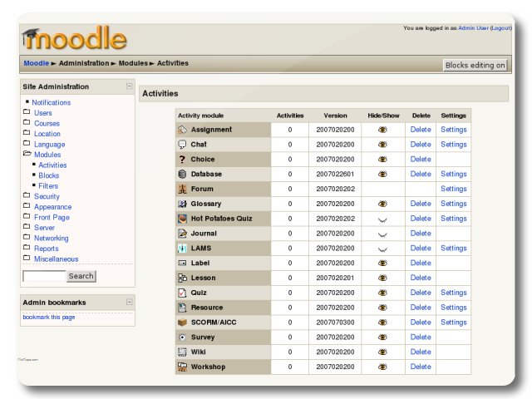Delete the Lesson module
The image size is (532, 399).
coord(421,278)
